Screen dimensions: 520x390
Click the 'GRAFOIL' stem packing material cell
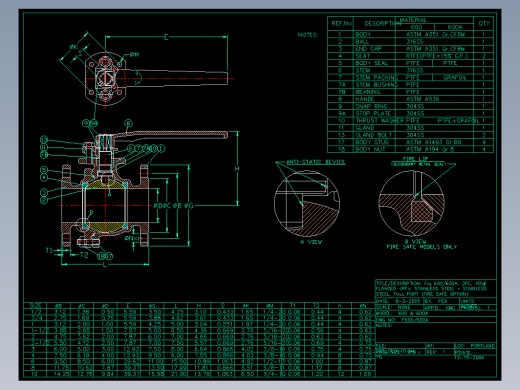pos(455,77)
